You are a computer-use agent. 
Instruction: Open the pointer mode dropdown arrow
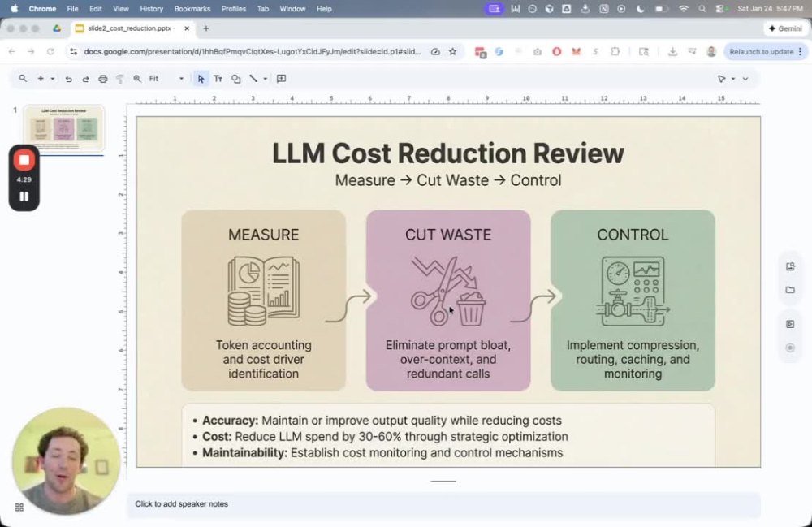pos(732,79)
